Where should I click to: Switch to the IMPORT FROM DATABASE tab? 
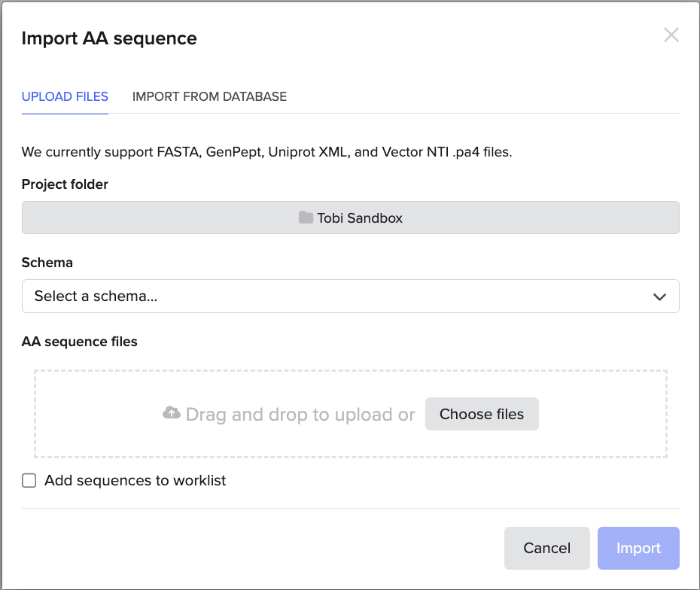point(209,96)
